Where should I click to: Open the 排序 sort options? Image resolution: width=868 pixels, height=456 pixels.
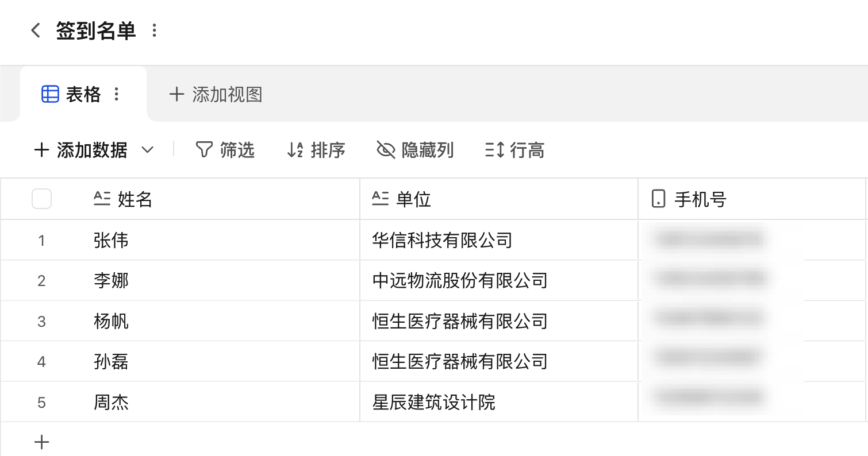tap(316, 150)
